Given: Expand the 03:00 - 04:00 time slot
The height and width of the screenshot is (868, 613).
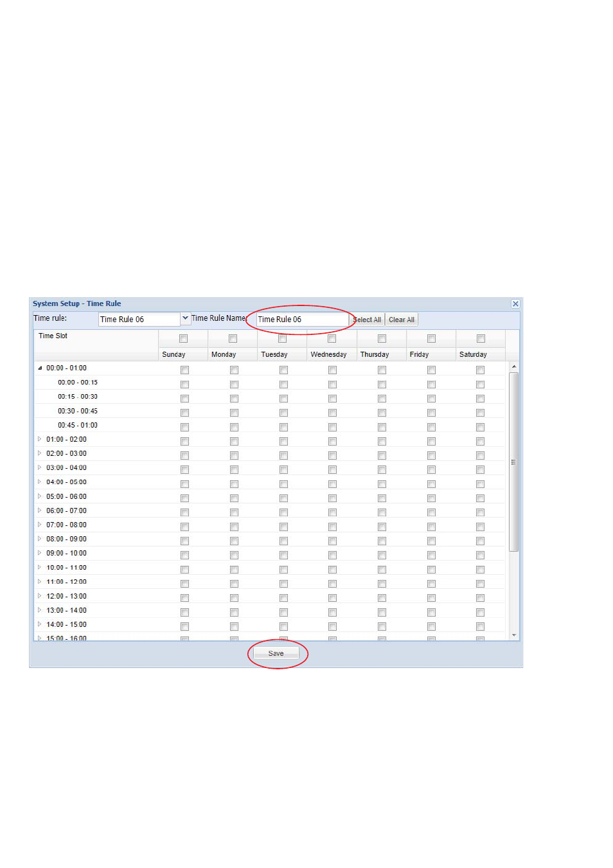Looking at the screenshot, I should (x=40, y=468).
